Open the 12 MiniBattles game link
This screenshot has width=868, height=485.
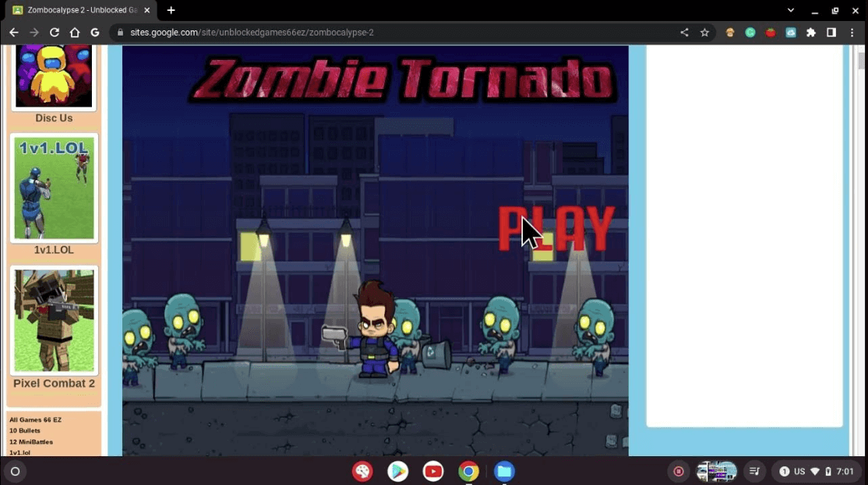click(31, 442)
